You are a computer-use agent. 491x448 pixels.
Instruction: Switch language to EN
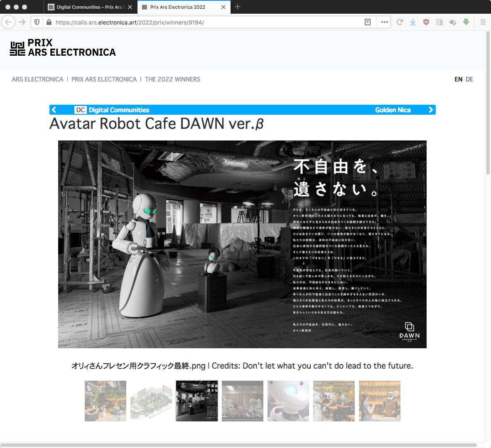point(459,79)
